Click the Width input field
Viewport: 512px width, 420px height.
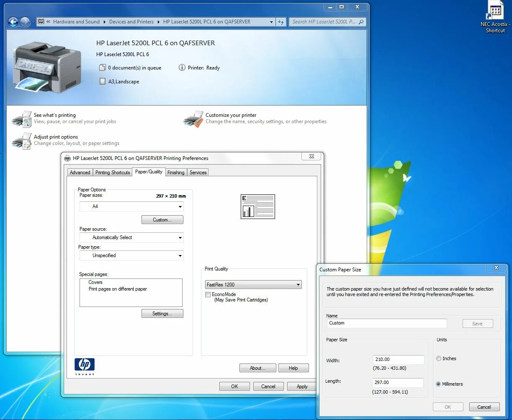point(399,360)
